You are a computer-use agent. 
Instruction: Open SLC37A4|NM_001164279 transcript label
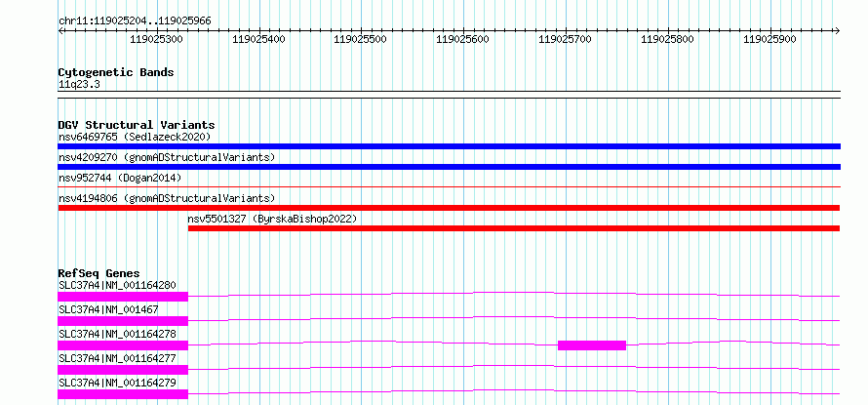click(x=117, y=384)
